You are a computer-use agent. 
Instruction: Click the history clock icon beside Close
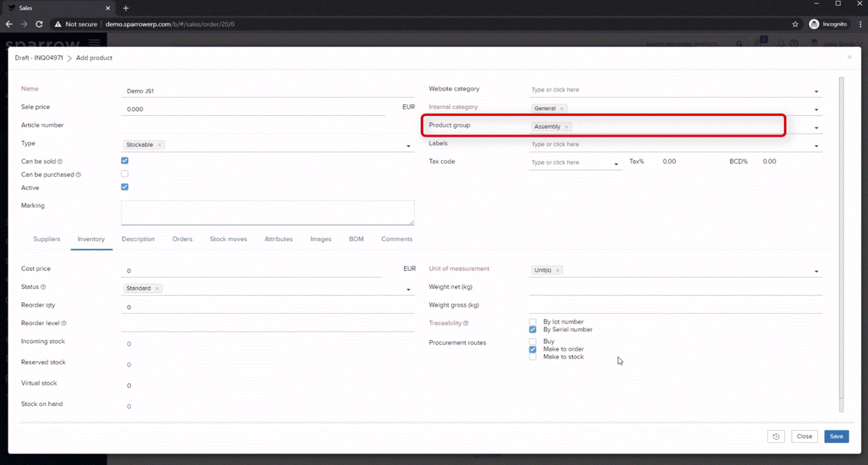[776, 437]
